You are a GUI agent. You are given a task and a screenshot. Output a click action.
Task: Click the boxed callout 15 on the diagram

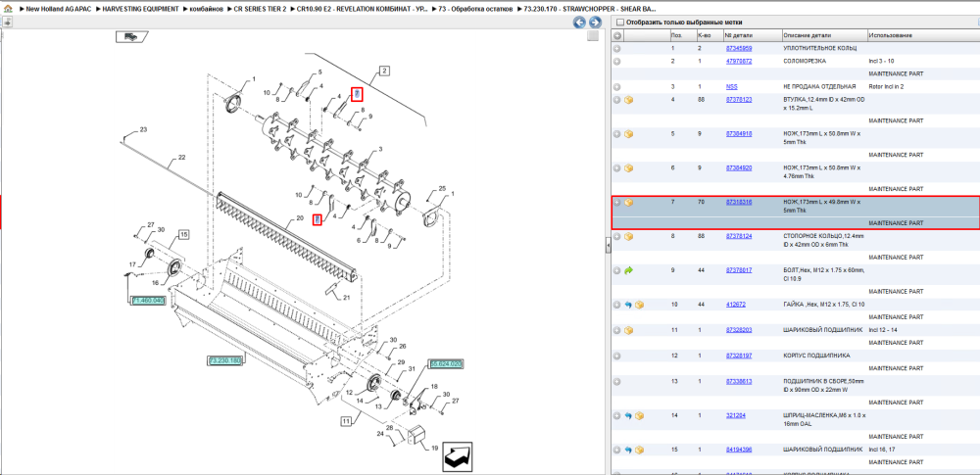coord(184,234)
